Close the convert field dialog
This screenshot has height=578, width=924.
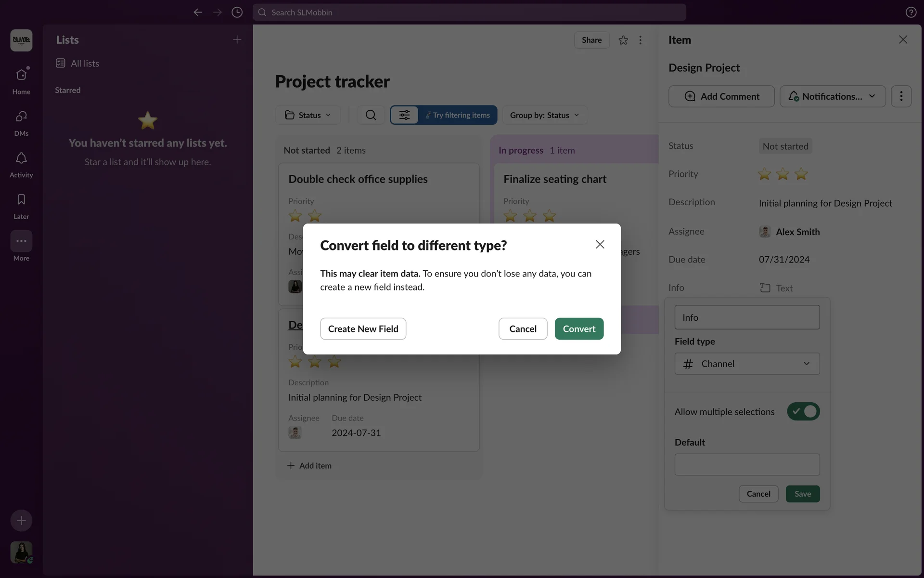(600, 245)
